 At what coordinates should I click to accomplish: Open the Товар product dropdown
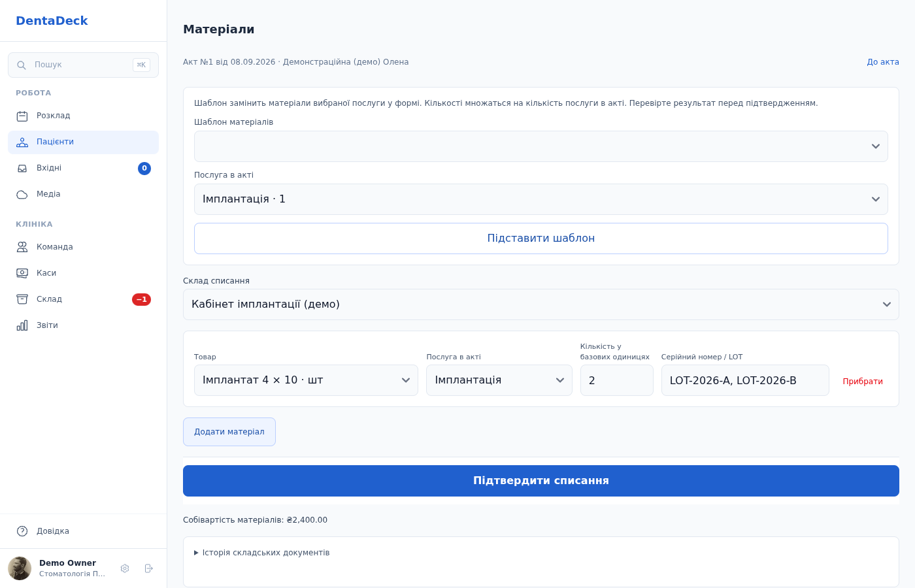click(x=306, y=380)
